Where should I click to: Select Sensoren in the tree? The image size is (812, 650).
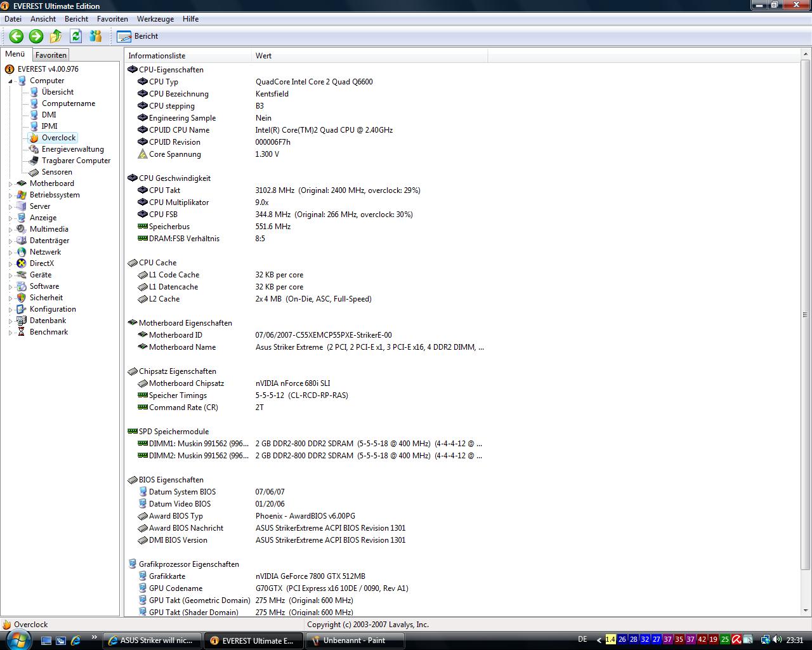pyautogui.click(x=57, y=172)
